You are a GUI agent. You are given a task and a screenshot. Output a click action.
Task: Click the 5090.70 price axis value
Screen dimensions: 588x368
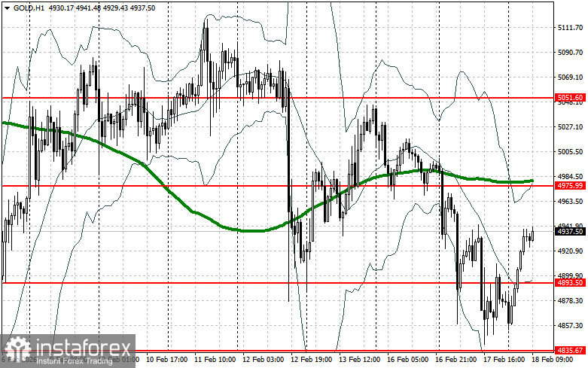tap(571, 53)
